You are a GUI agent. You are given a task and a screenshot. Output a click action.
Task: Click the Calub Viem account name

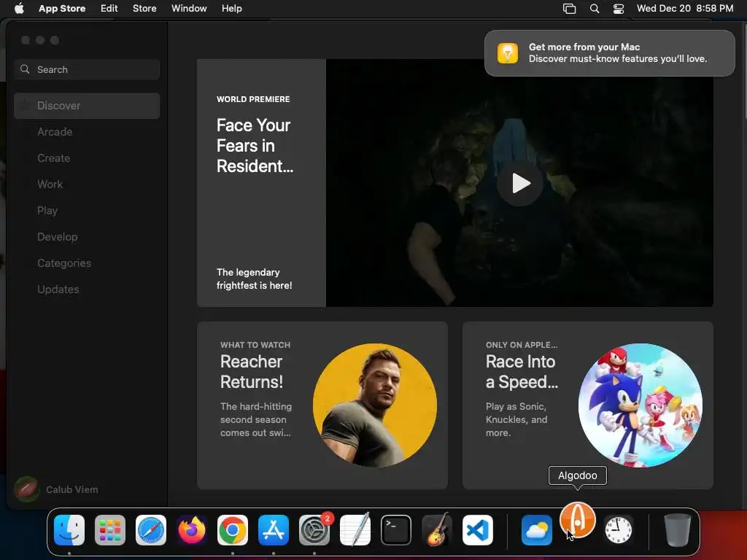[x=72, y=489]
